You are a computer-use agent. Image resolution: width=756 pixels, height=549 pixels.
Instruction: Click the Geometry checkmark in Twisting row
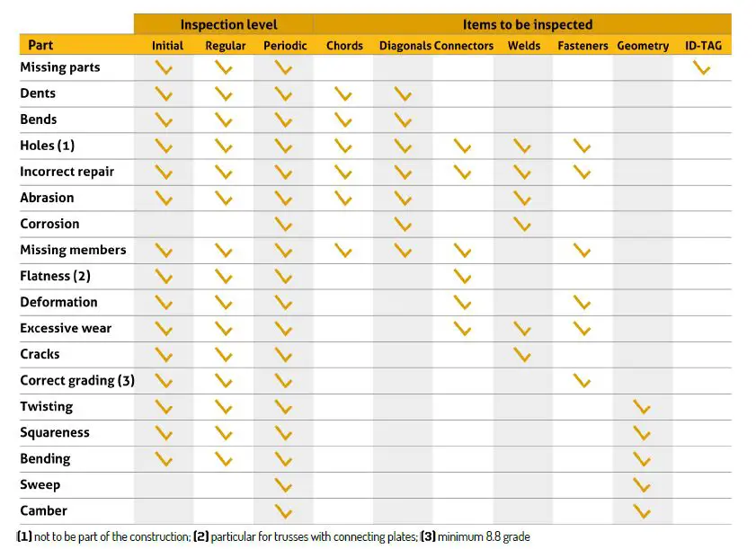click(x=642, y=407)
